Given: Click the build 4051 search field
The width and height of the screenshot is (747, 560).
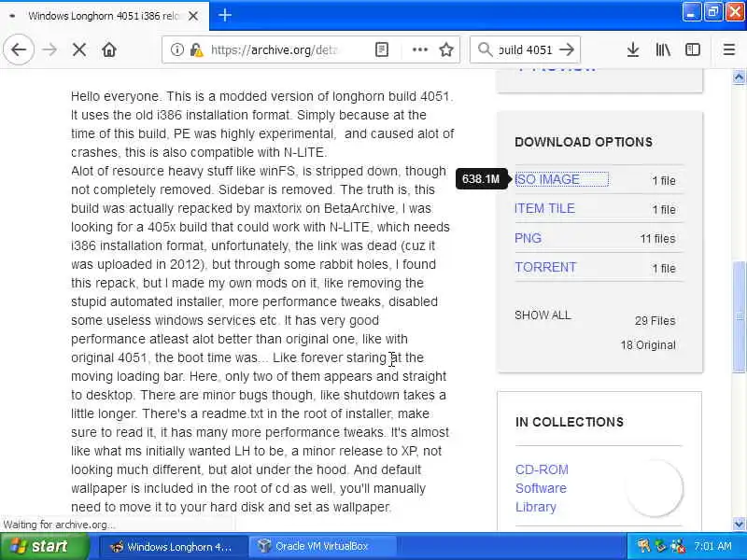Looking at the screenshot, I should tap(526, 49).
